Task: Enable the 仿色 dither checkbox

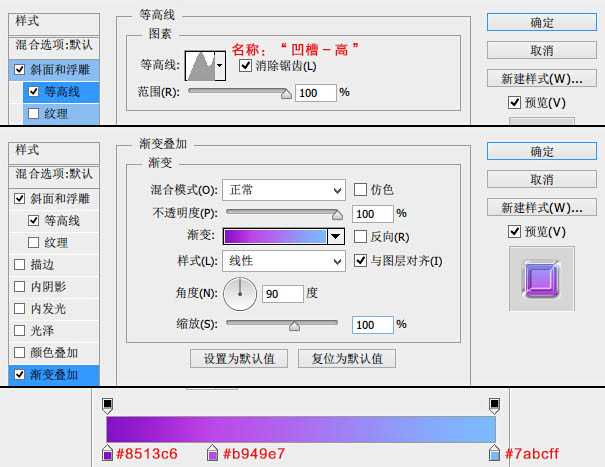Action: (360, 190)
